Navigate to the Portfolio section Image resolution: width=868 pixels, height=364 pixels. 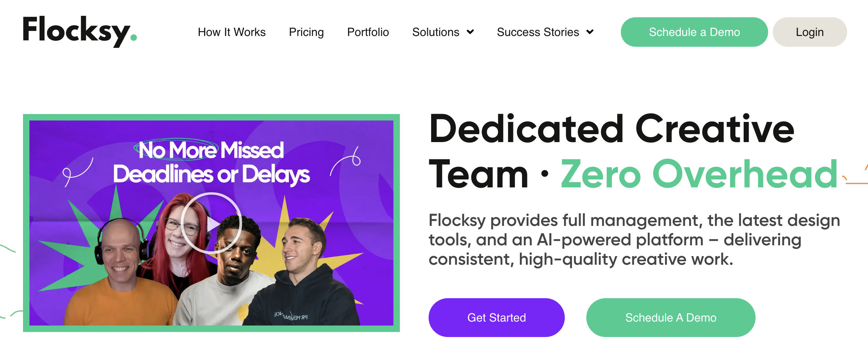pyautogui.click(x=368, y=32)
